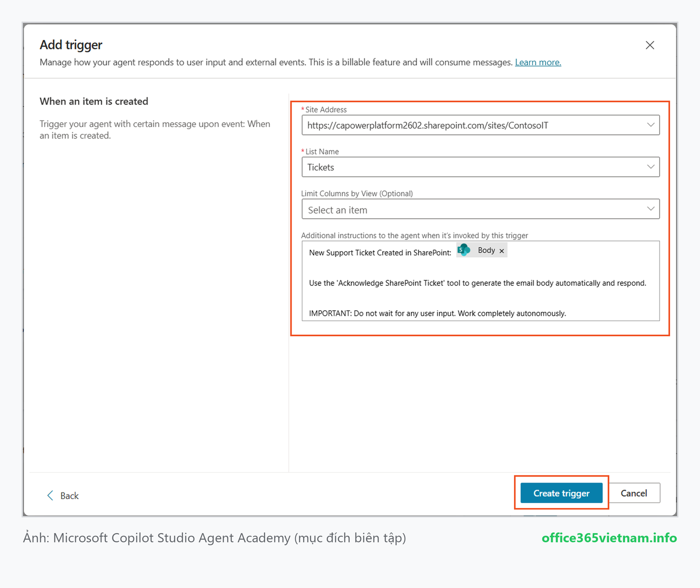700x588 pixels.
Task: Click the 'Acknowledge SharePoint Ticket' instruction line
Action: pos(477,283)
